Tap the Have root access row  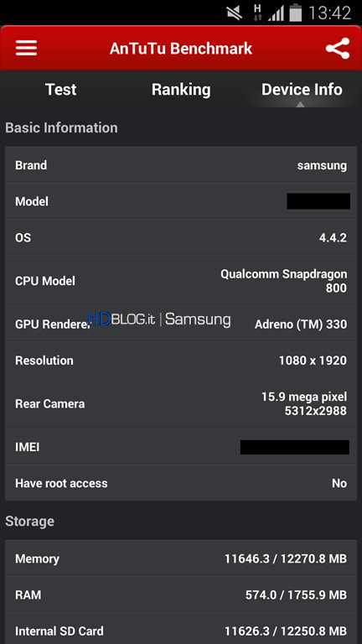tap(181, 483)
